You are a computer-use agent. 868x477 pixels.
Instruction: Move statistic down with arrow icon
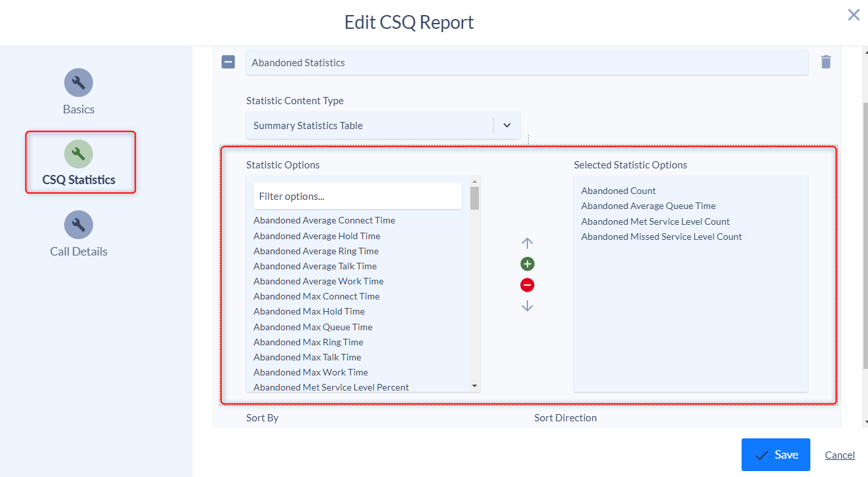[527, 305]
